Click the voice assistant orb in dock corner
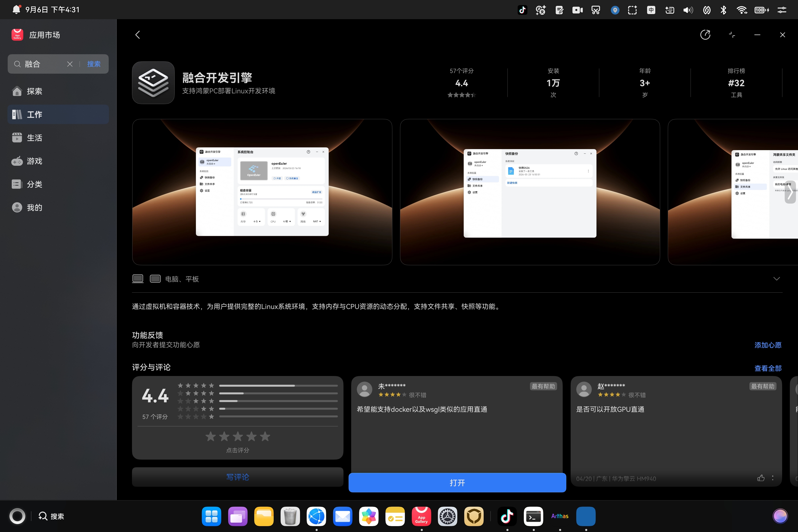Viewport: 798px width, 532px height. (780, 516)
